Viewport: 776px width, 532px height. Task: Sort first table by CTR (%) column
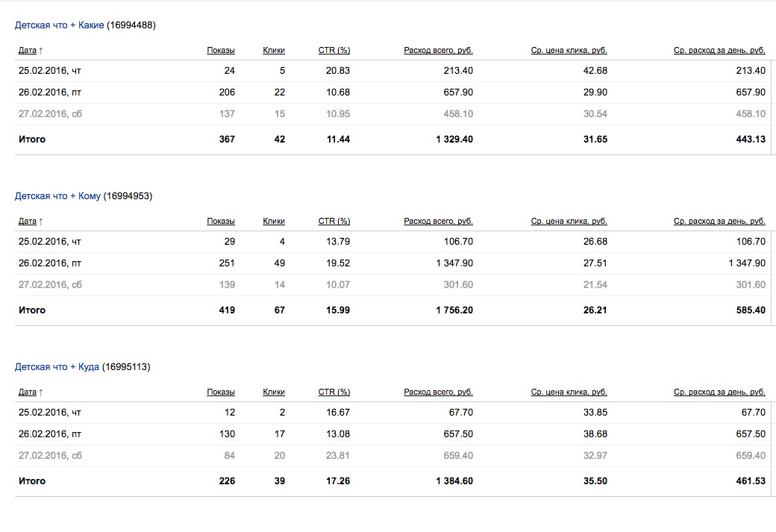pyautogui.click(x=334, y=50)
